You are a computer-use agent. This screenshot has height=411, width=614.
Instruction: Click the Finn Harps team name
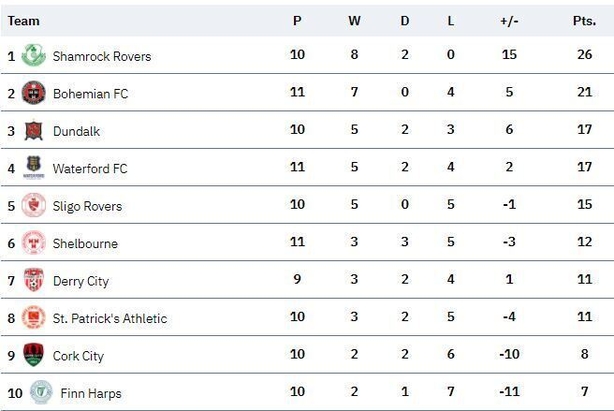91,393
